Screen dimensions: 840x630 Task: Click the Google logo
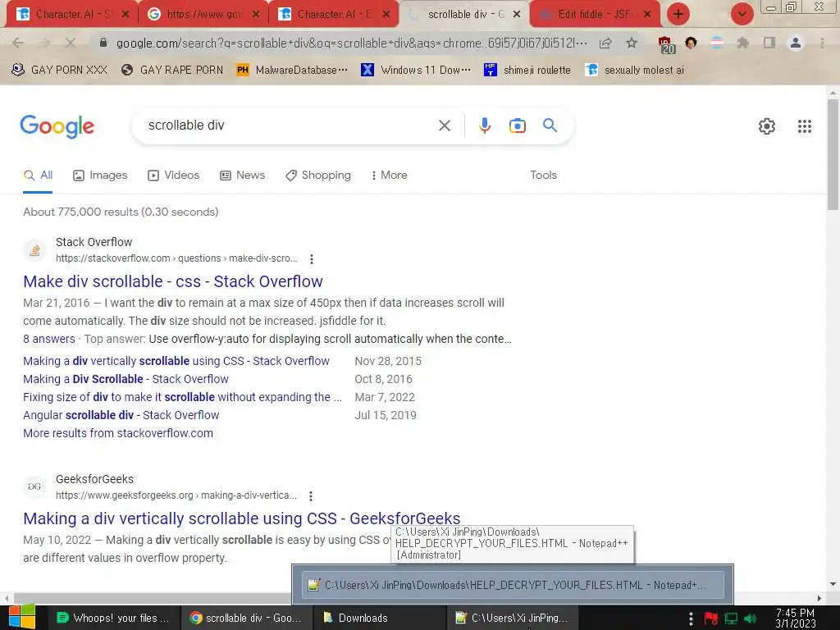[x=57, y=126]
